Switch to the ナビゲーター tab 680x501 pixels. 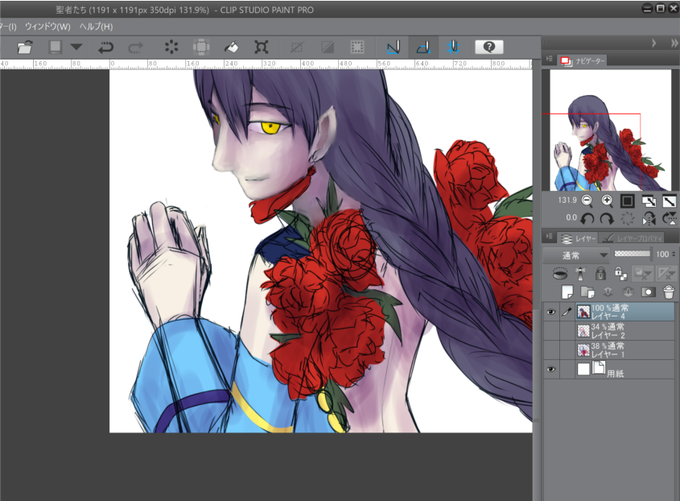[584, 61]
